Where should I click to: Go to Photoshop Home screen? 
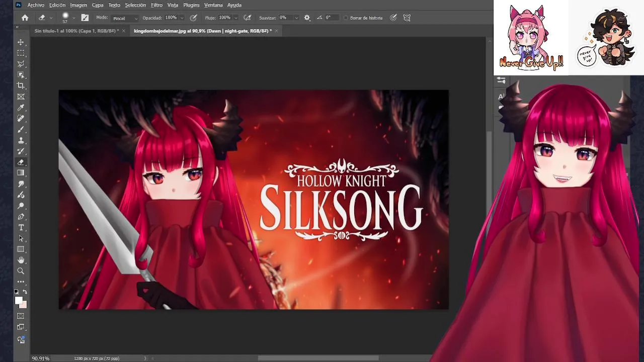click(25, 18)
